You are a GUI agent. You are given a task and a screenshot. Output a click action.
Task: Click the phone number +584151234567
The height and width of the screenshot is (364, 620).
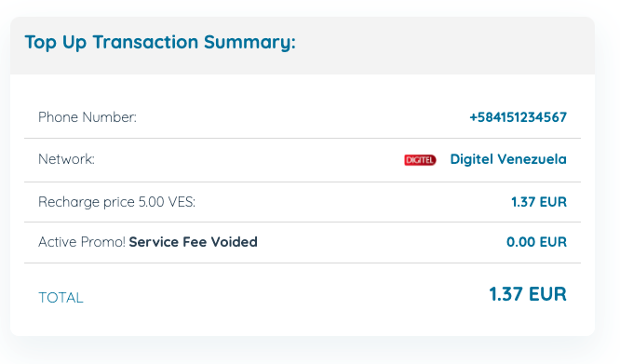coord(518,117)
